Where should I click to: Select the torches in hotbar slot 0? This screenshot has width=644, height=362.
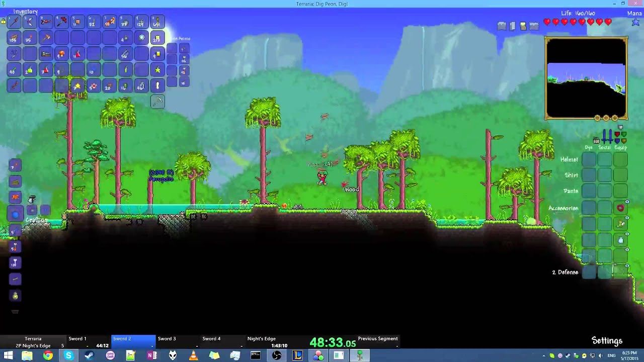point(157,22)
